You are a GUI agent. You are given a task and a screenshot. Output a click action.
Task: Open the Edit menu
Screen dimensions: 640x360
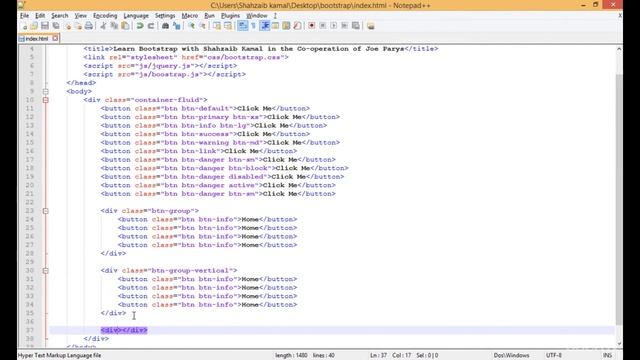pyautogui.click(x=40, y=16)
